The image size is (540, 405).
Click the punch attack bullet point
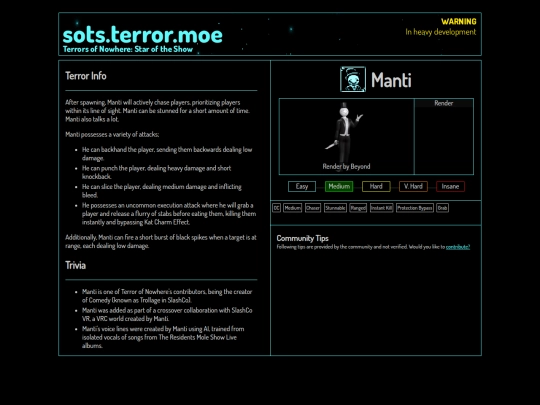pyautogui.click(x=156, y=172)
